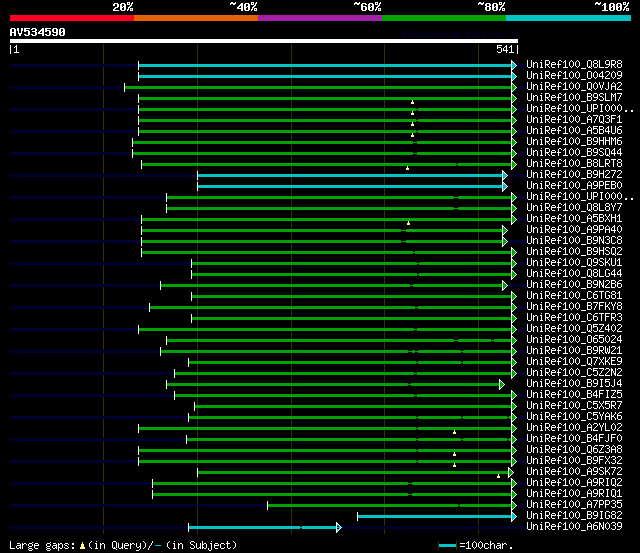Click the cyan 100char scale legend bar
The height and width of the screenshot is (553, 640).
pyautogui.click(x=447, y=545)
